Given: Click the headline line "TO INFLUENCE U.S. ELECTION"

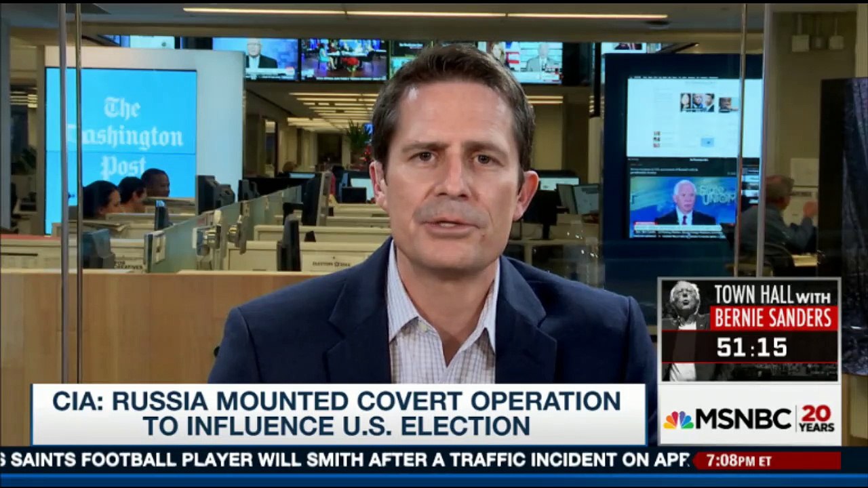Looking at the screenshot, I should tap(337, 426).
